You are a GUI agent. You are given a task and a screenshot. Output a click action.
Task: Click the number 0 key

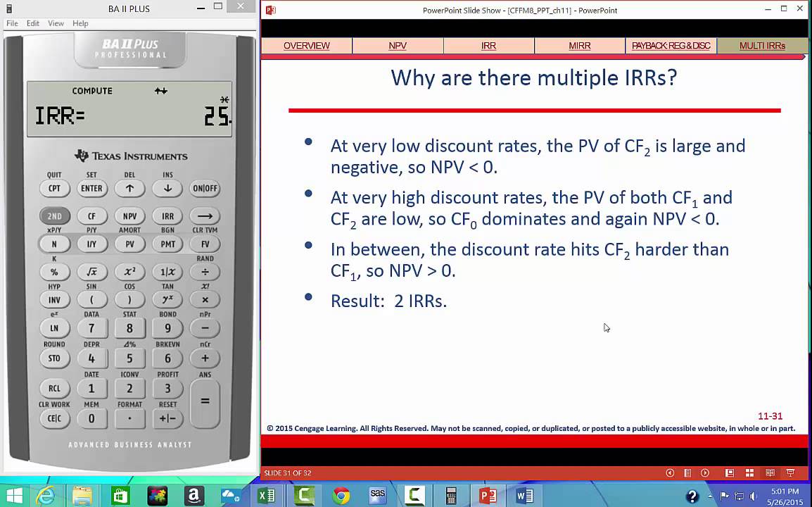click(91, 418)
